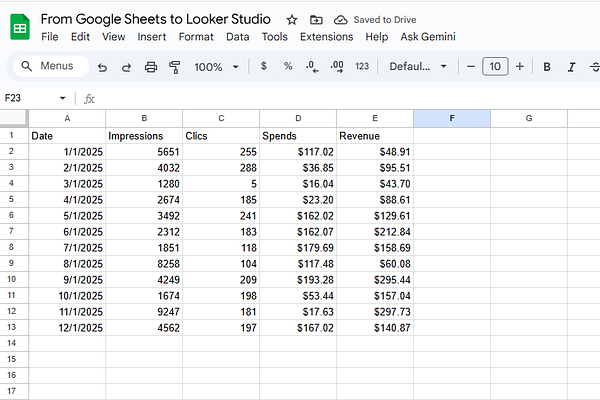Star this spreadsheet document

[292, 20]
